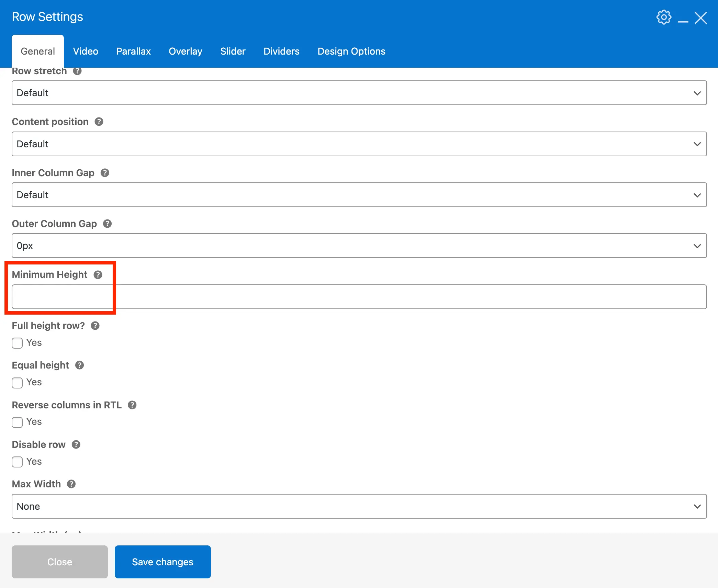Image resolution: width=718 pixels, height=588 pixels.
Task: Check the Equal height Yes checkbox
Action: (x=17, y=383)
